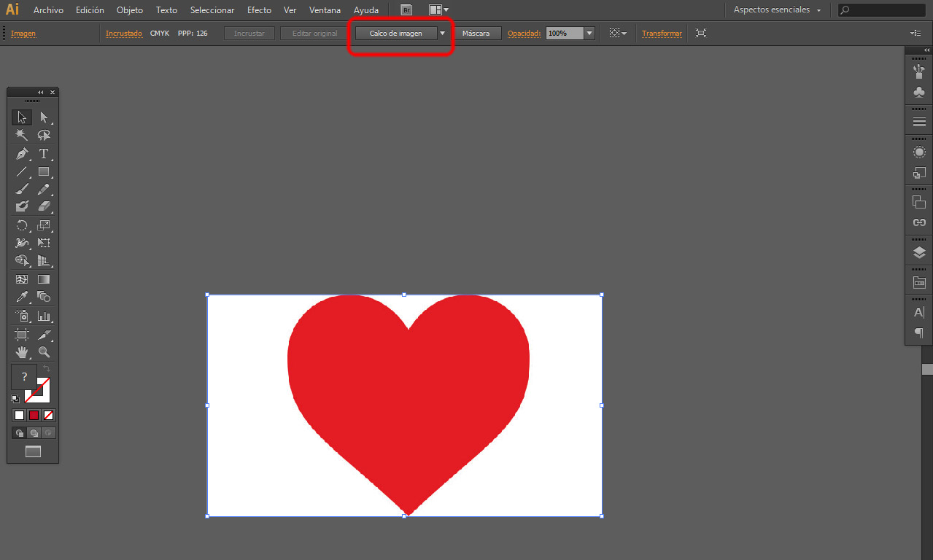933x560 pixels.
Task: Select the Magic Wand tool
Action: pos(21,136)
